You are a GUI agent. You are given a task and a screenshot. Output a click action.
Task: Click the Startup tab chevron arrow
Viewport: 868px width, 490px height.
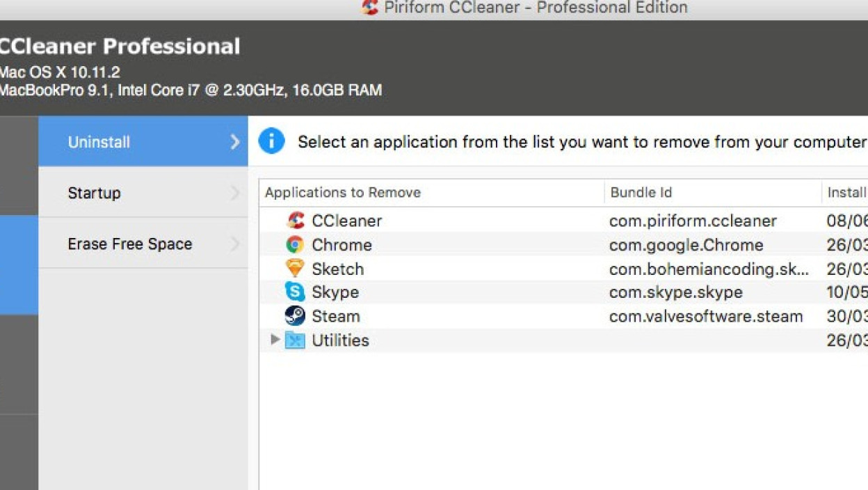click(x=235, y=192)
